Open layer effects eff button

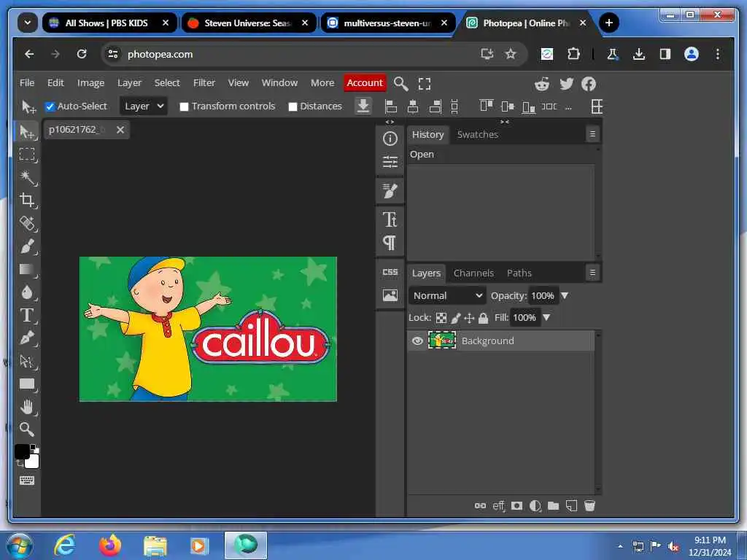pos(498,506)
